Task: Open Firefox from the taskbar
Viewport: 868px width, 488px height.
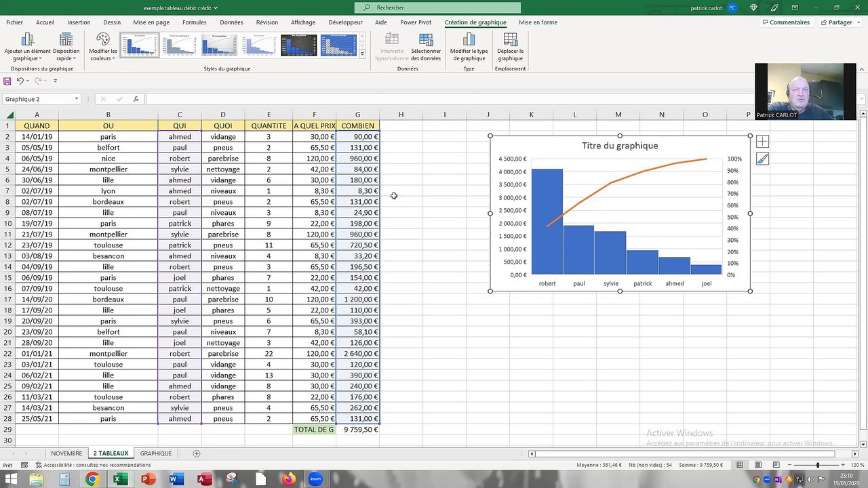Action: (288, 479)
